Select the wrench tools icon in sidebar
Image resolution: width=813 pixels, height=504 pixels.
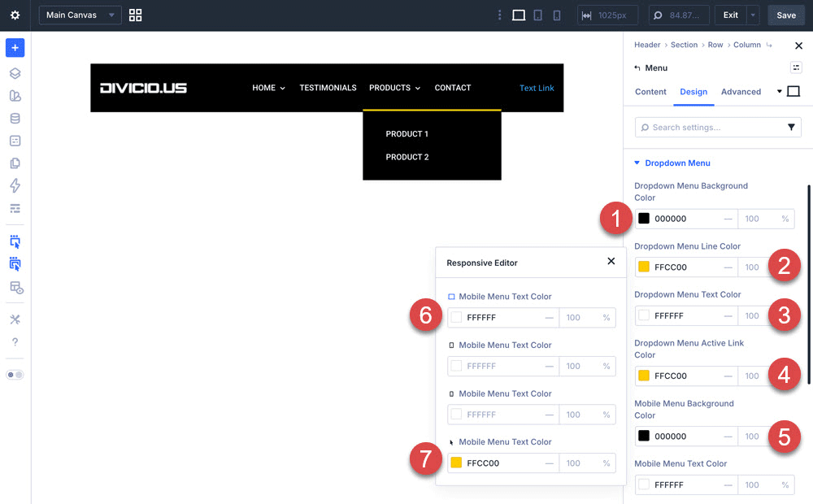[x=15, y=319]
